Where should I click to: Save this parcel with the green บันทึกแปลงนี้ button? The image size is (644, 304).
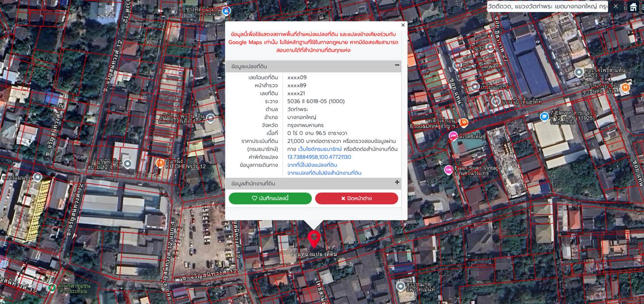pyautogui.click(x=270, y=199)
